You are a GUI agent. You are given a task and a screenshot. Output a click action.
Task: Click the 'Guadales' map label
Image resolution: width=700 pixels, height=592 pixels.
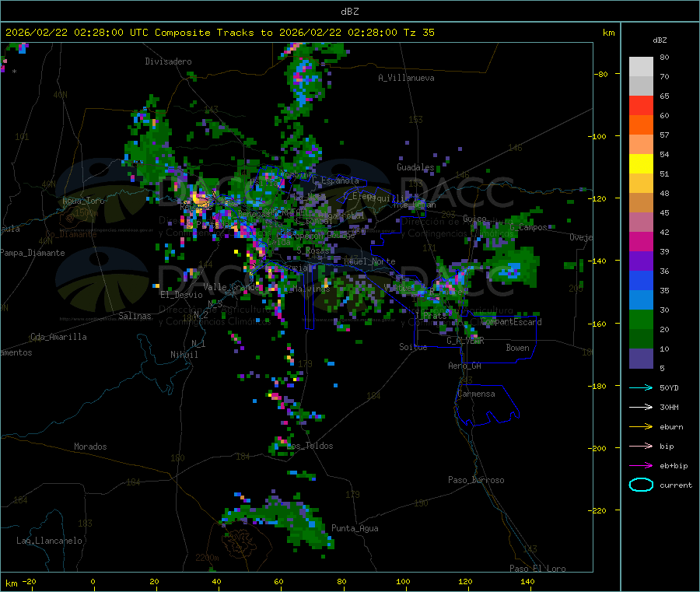[x=415, y=167]
